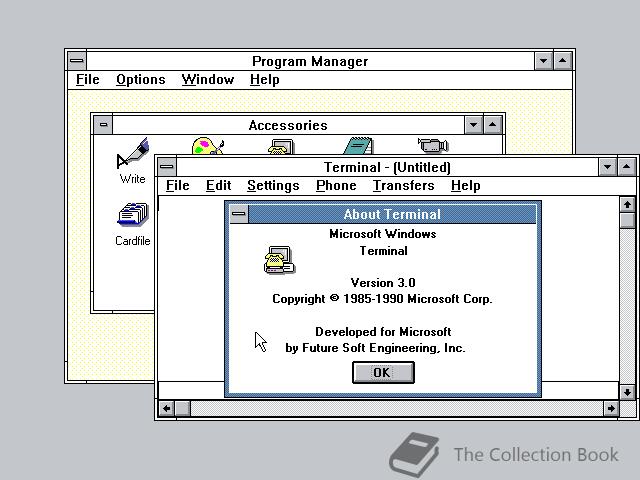Open Terminal File menu
Screen dimensions: 640x480
pyautogui.click(x=178, y=186)
